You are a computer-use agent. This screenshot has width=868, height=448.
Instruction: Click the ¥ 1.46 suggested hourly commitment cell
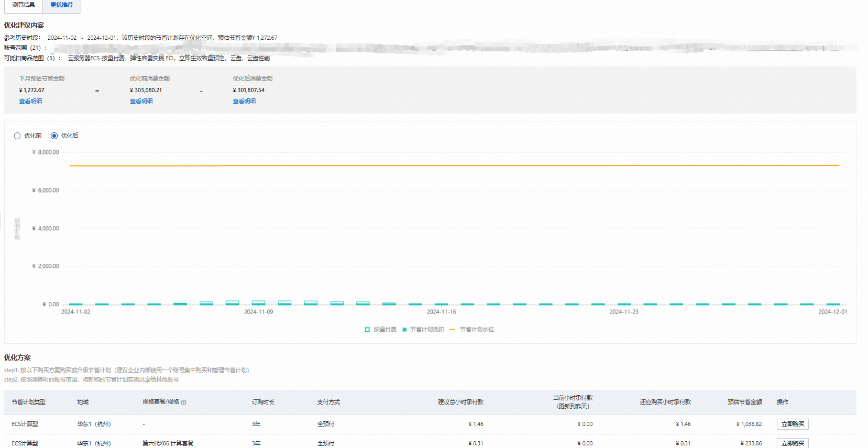coord(476,424)
